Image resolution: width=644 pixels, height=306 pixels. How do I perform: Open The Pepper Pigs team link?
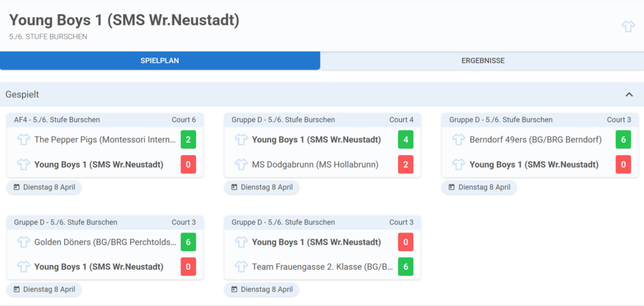coord(105,140)
